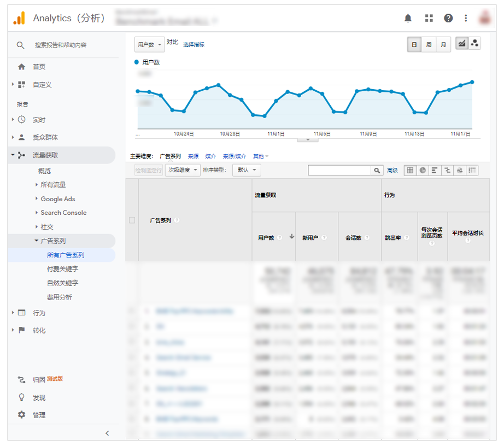
Task: Click the table search input field
Action: [x=339, y=171]
